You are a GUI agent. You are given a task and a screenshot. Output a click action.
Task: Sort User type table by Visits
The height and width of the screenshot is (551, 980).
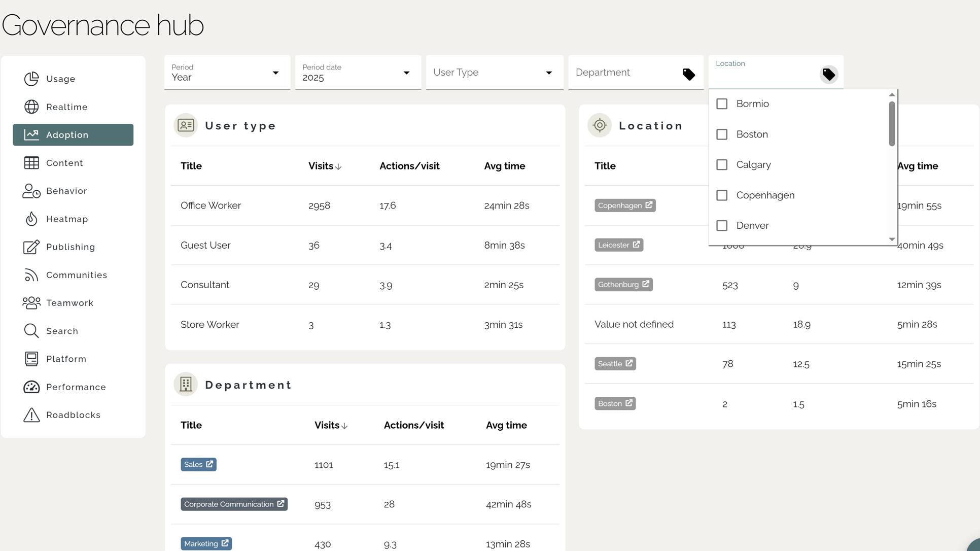325,166
